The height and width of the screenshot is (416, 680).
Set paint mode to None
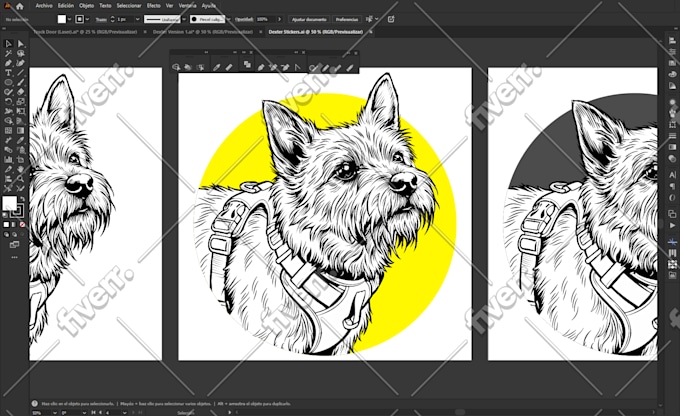coord(22,224)
